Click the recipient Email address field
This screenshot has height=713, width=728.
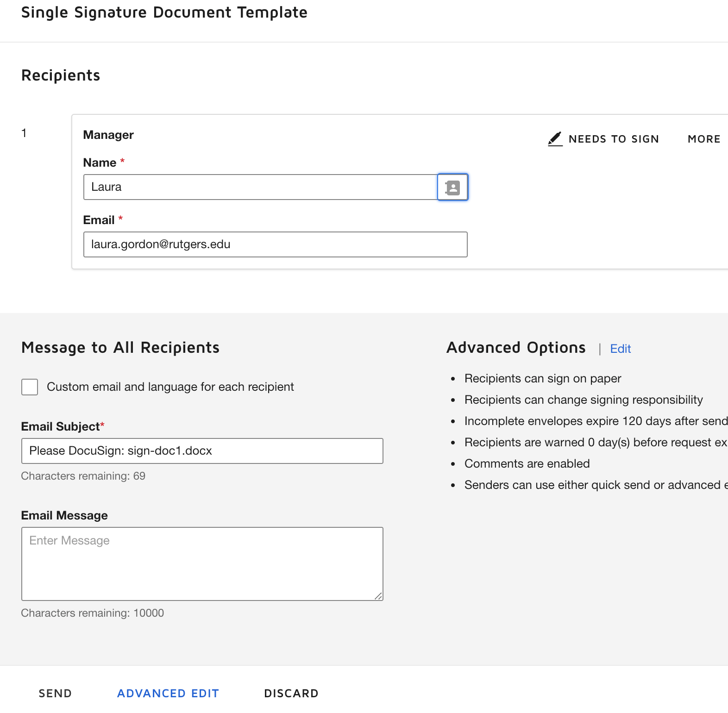coord(276,244)
